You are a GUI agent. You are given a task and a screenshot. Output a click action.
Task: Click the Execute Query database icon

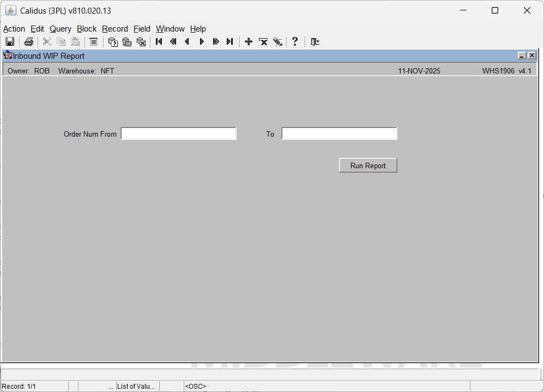pyautogui.click(x=127, y=42)
